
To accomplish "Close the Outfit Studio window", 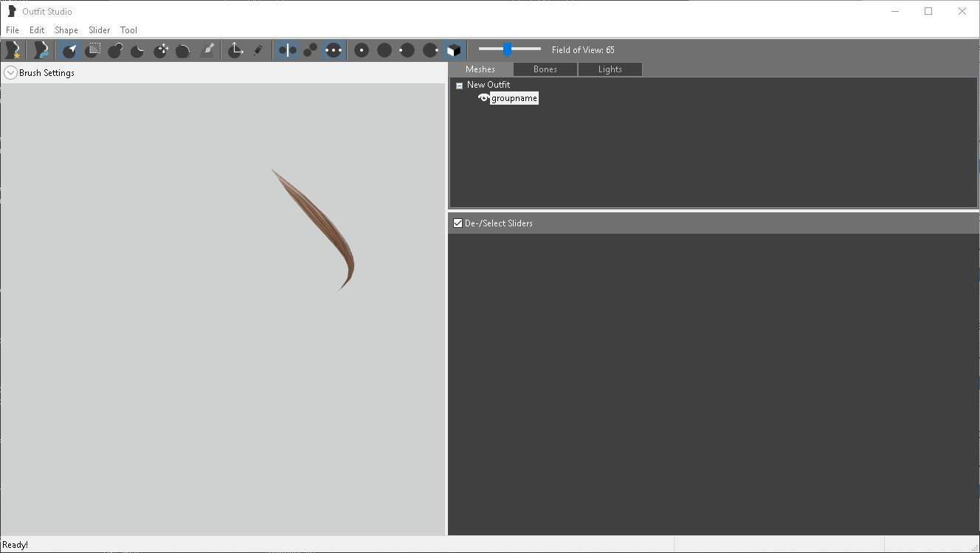I will (x=962, y=11).
